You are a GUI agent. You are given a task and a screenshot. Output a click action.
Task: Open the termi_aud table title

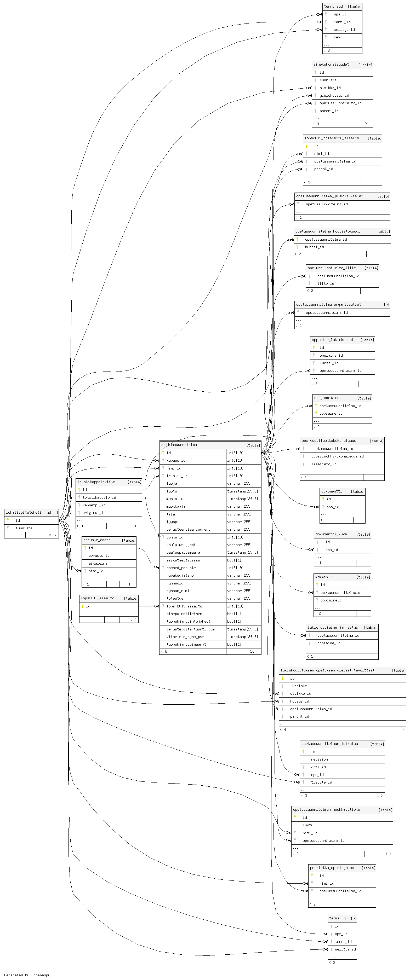click(x=333, y=7)
